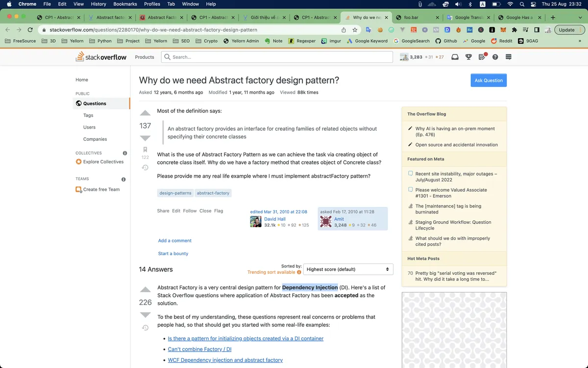The image size is (588, 368).
Task: Click the Stack Overflow logo
Action: click(101, 57)
